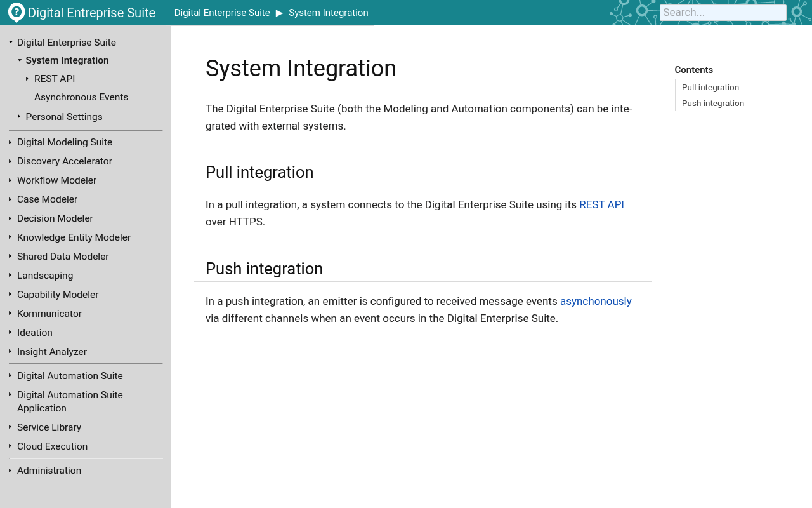Open Capability Modeler section

(58, 295)
